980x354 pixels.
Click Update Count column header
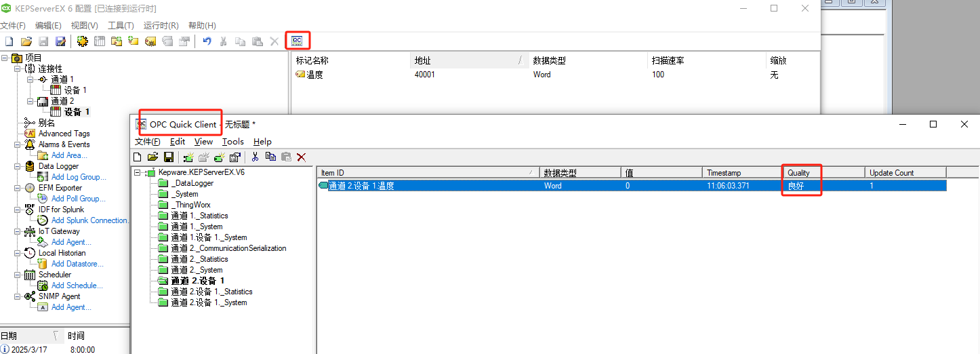pyautogui.click(x=906, y=173)
